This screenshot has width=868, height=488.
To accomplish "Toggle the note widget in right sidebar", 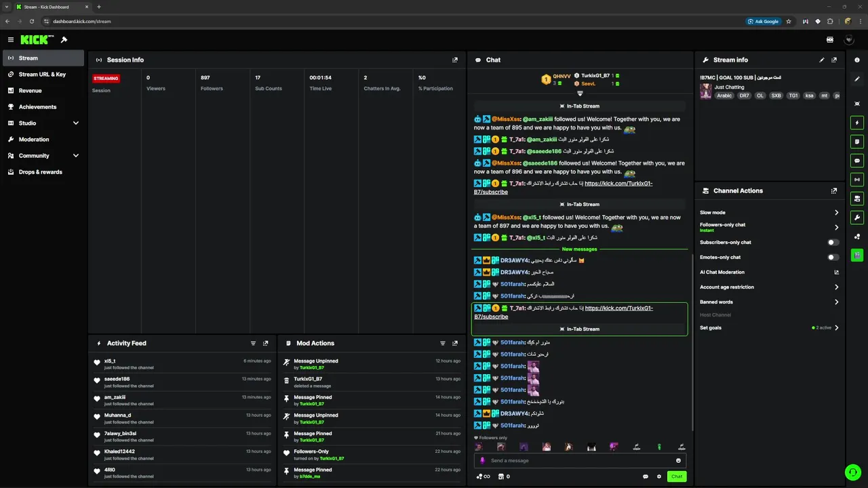I will [x=857, y=142].
